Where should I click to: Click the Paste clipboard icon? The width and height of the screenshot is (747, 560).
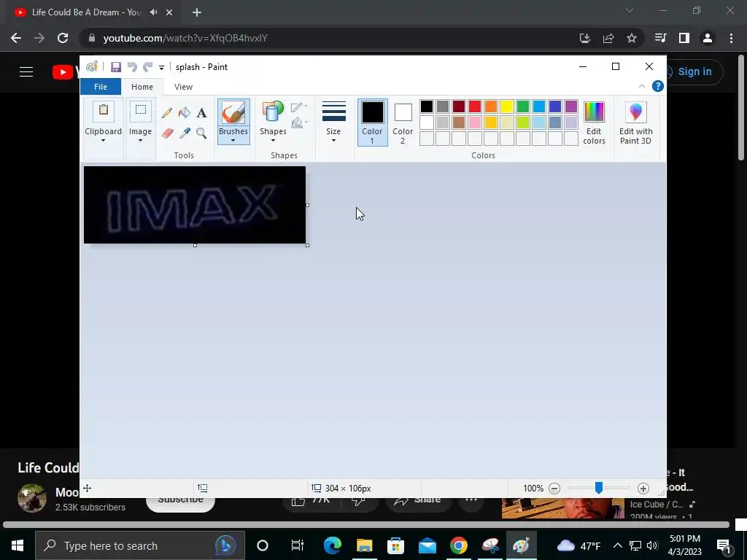pyautogui.click(x=103, y=112)
